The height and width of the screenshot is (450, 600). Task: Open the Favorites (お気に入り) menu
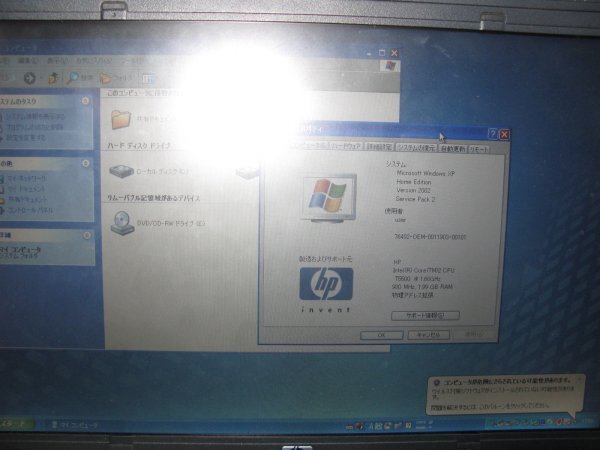pyautogui.click(x=93, y=61)
